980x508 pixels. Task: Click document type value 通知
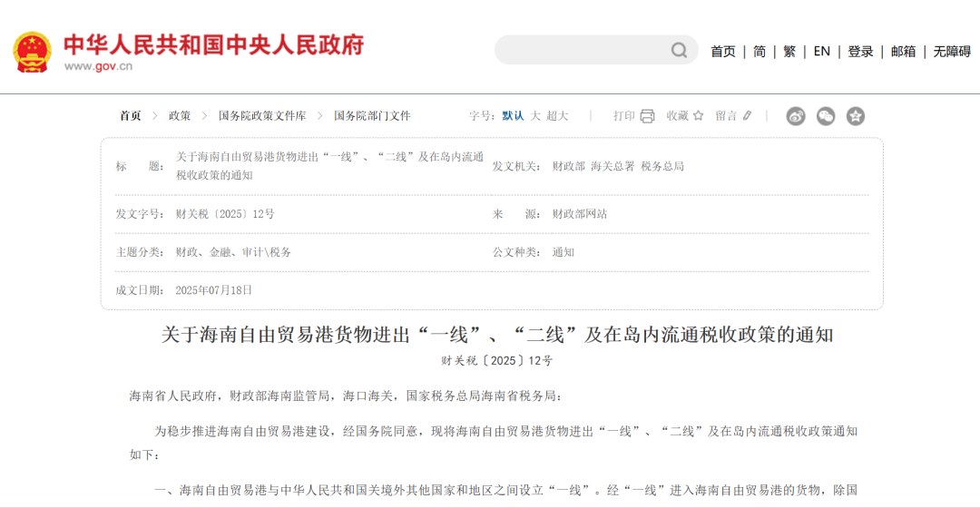point(563,252)
